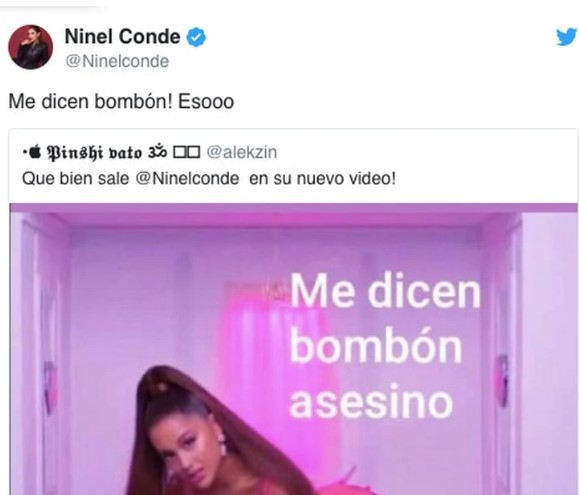Open the Pinshi vato quoted author name

coord(94,152)
